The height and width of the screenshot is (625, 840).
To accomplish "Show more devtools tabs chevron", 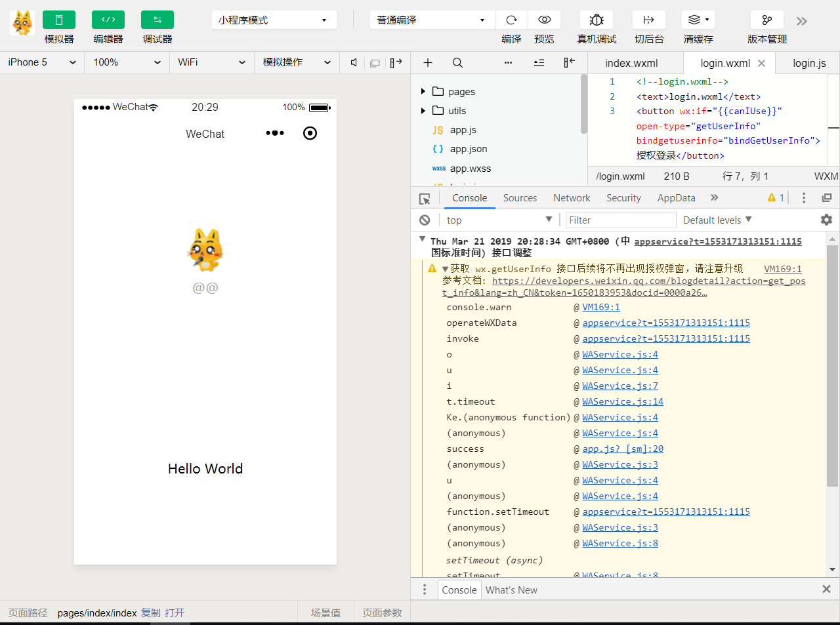I will tap(715, 197).
